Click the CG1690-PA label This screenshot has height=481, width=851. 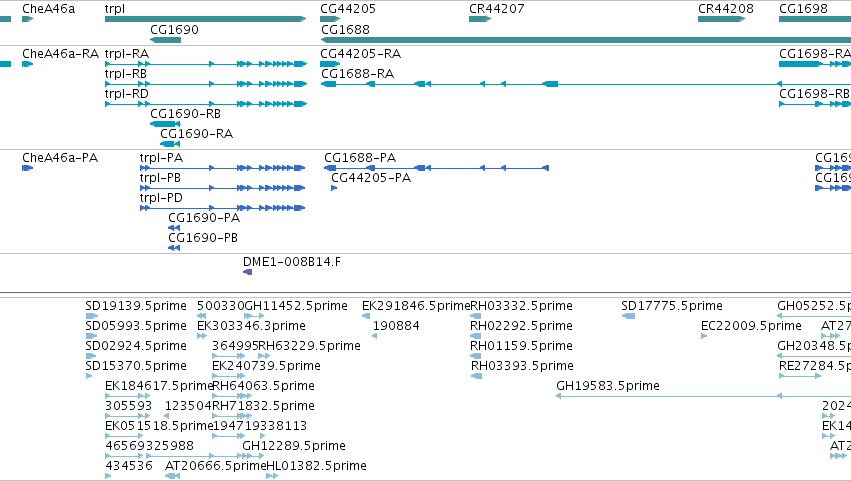[x=204, y=218]
